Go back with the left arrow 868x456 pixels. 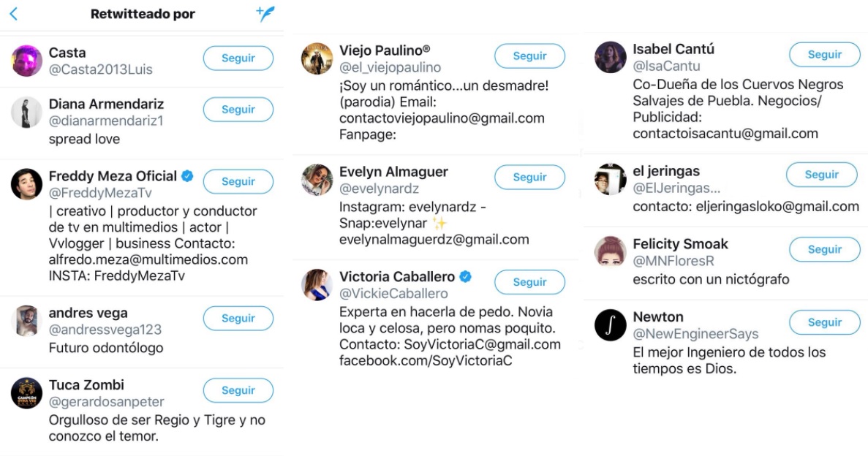point(14,14)
